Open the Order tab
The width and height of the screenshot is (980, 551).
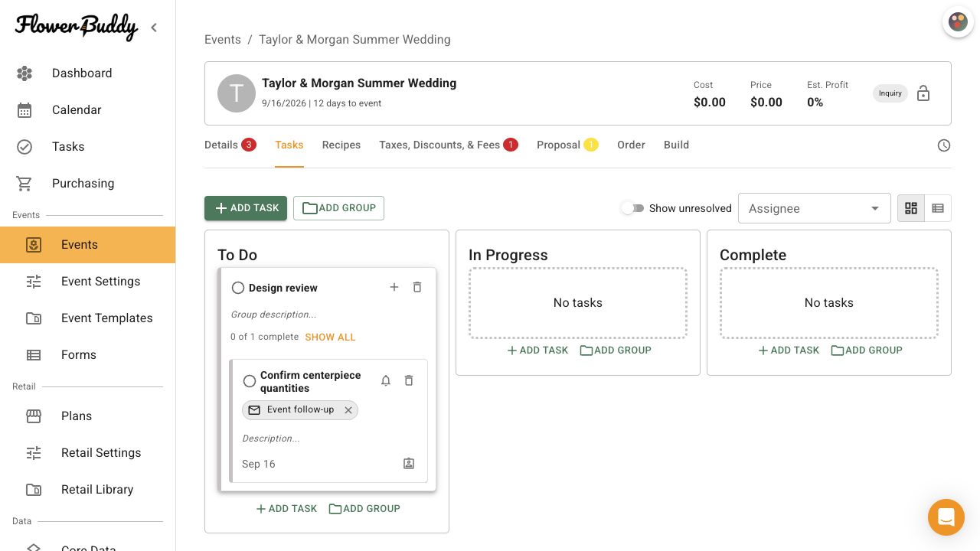[x=632, y=145]
